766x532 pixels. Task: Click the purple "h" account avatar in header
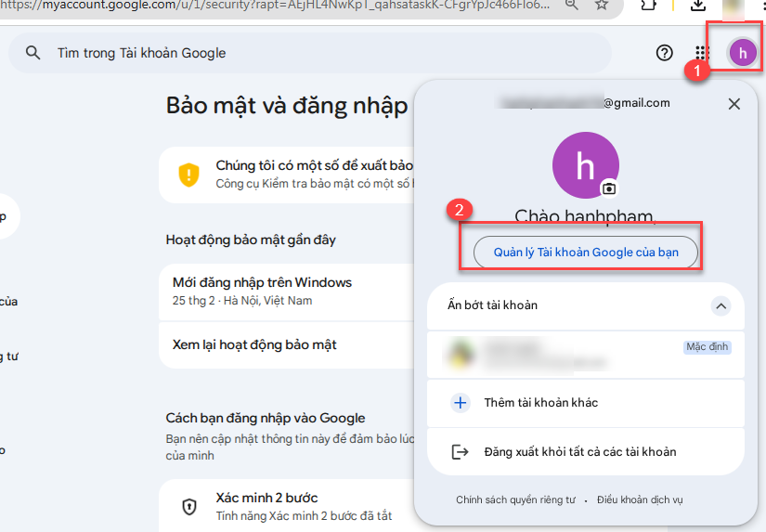(742, 53)
